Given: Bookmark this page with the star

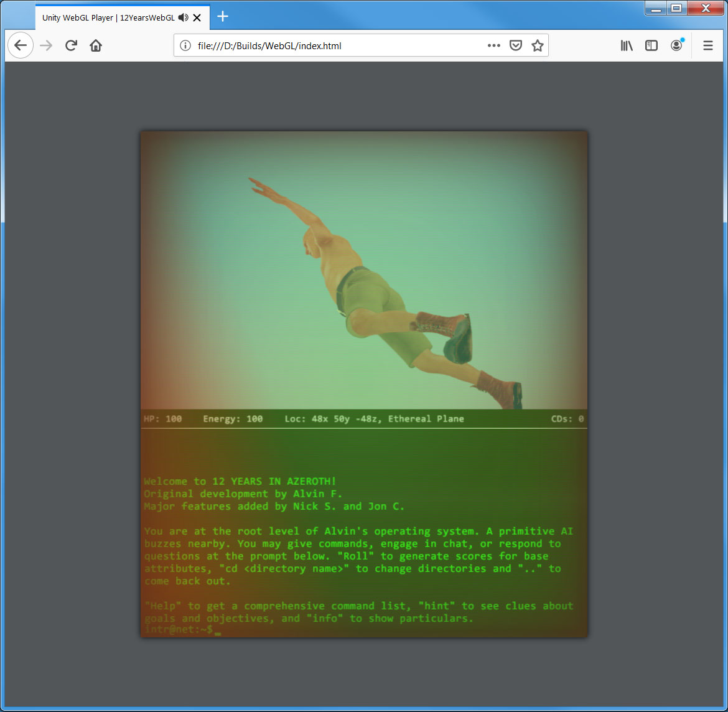Looking at the screenshot, I should 538,45.
